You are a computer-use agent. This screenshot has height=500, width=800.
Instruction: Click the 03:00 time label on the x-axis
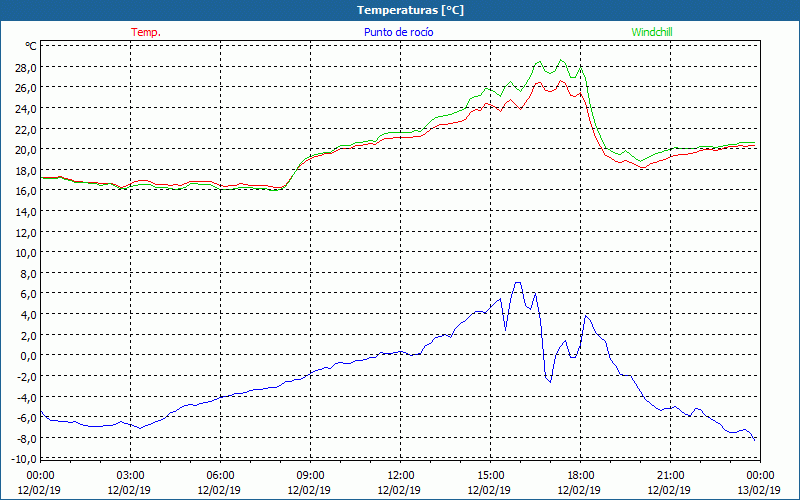(x=131, y=476)
